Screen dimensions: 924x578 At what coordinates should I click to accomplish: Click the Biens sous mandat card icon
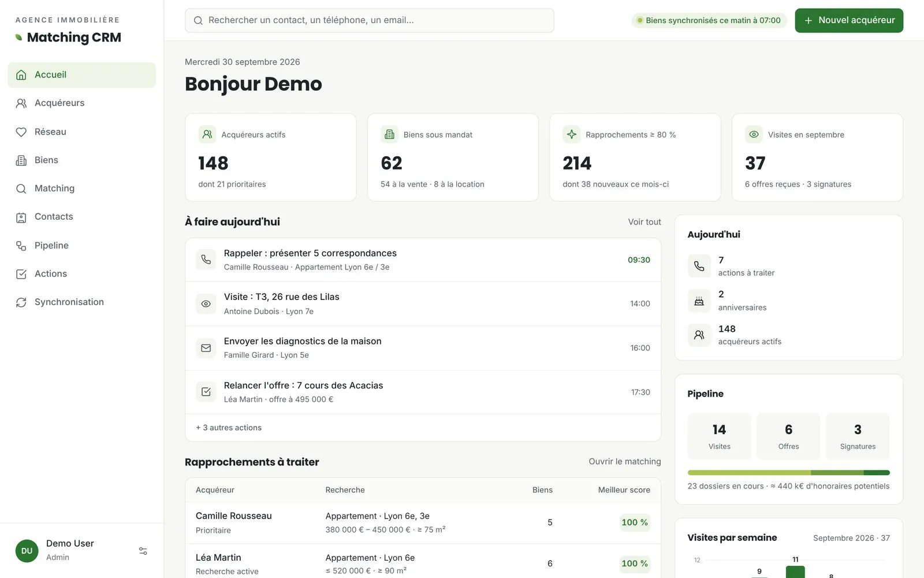point(389,134)
